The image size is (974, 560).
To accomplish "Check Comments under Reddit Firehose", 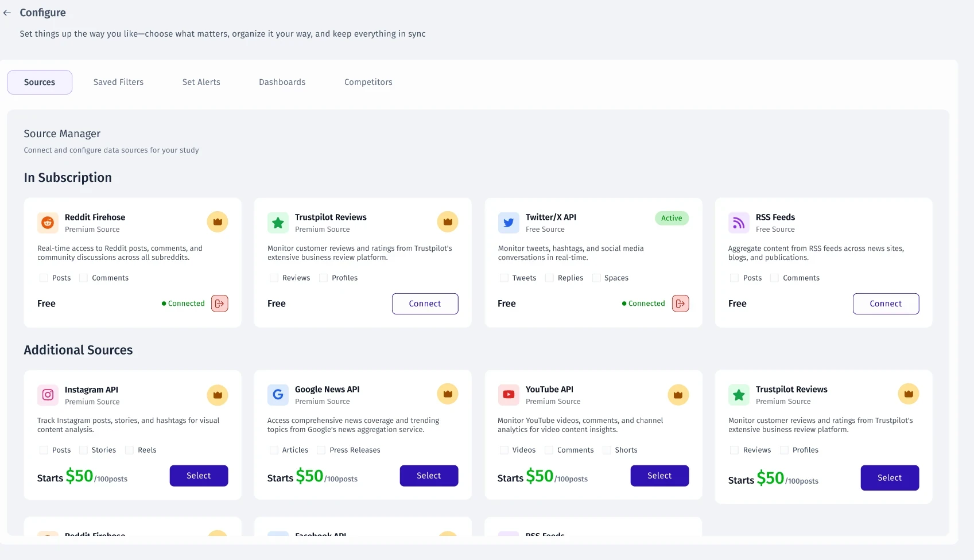I will coord(84,278).
